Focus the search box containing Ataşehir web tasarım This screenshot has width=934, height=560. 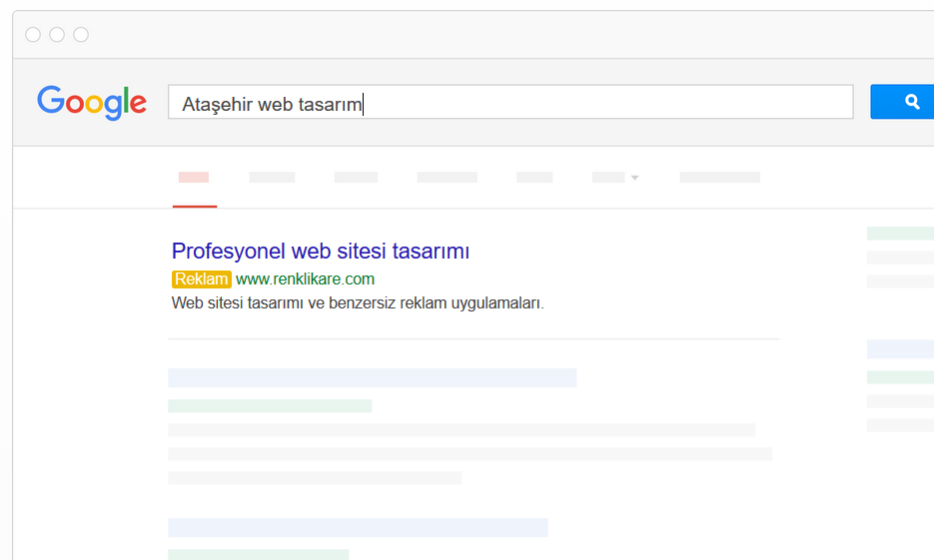click(510, 102)
